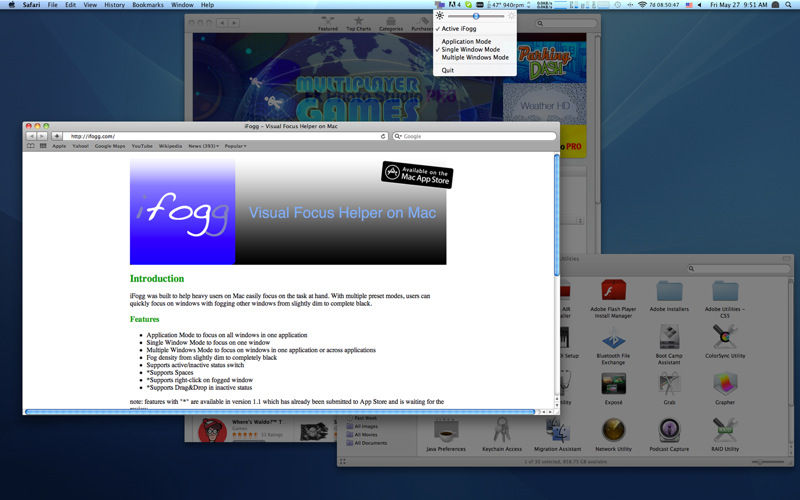Expand the News (393) bookmarks dropdown
Viewport: 800px width, 500px height.
[x=204, y=146]
